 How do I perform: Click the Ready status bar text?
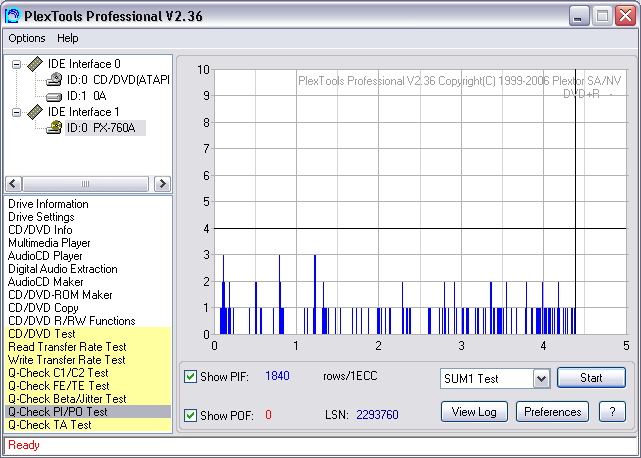click(x=24, y=445)
